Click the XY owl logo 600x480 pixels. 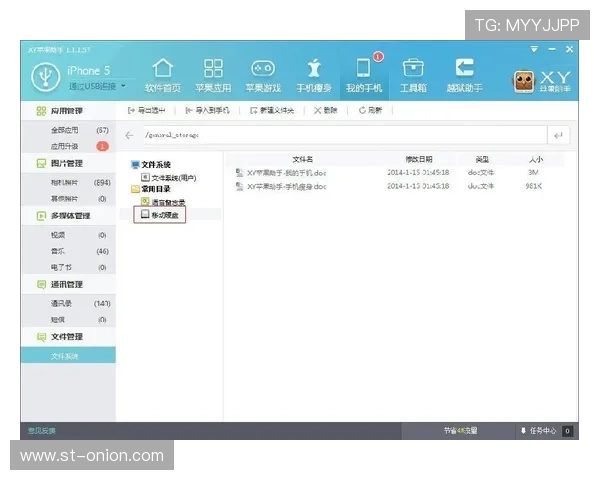pyautogui.click(x=524, y=82)
